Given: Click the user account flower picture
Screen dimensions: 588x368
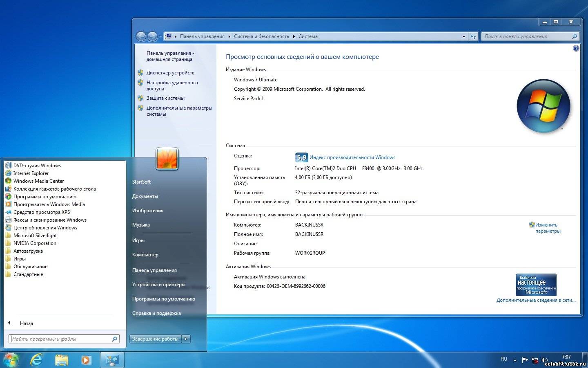Looking at the screenshot, I should [x=167, y=159].
